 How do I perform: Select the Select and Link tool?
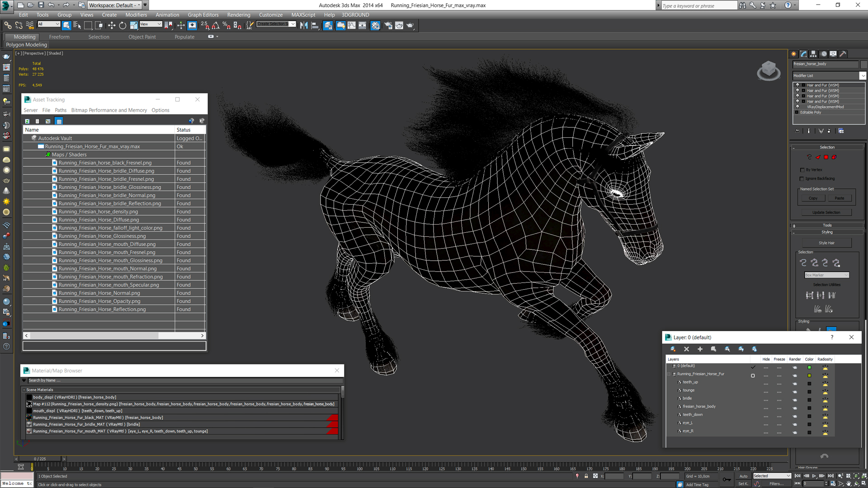pyautogui.click(x=8, y=25)
